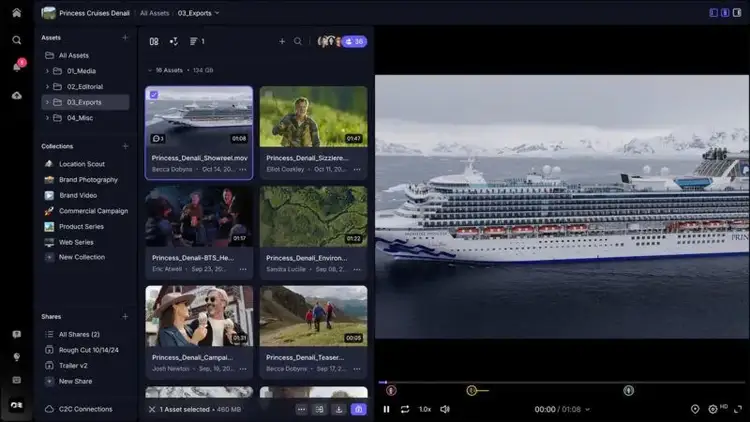This screenshot has width=750, height=422.
Task: Open player settings gear with HD label
Action: (714, 409)
